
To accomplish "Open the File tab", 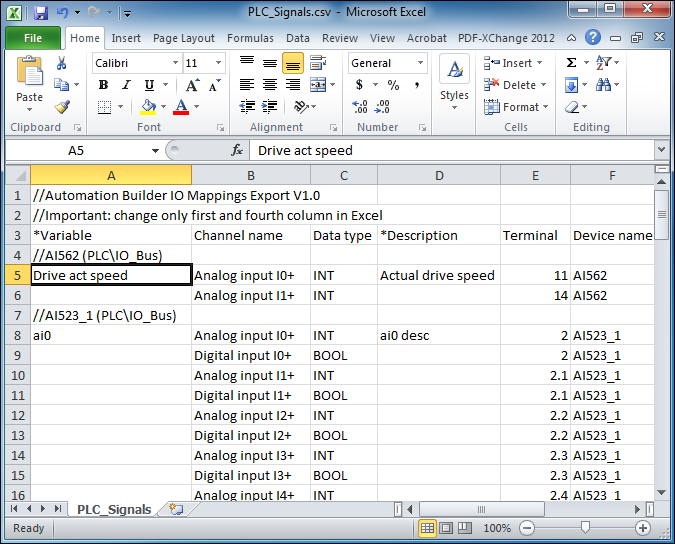I will tap(33, 38).
